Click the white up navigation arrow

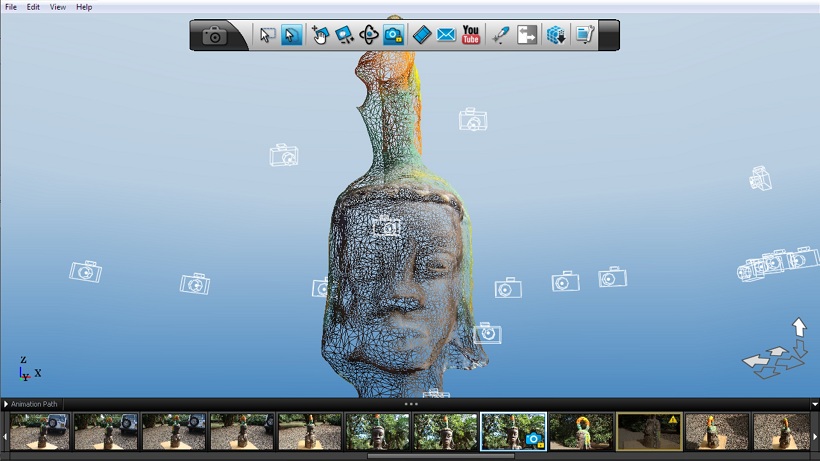[799, 327]
